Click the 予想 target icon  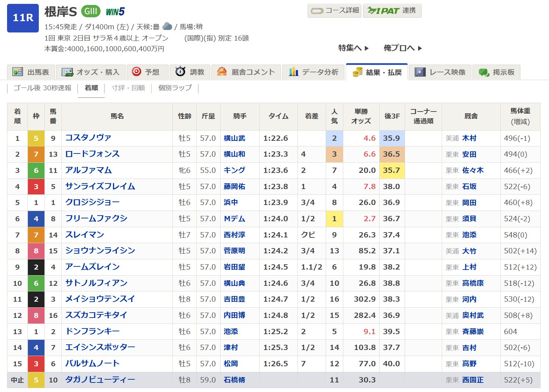click(136, 72)
